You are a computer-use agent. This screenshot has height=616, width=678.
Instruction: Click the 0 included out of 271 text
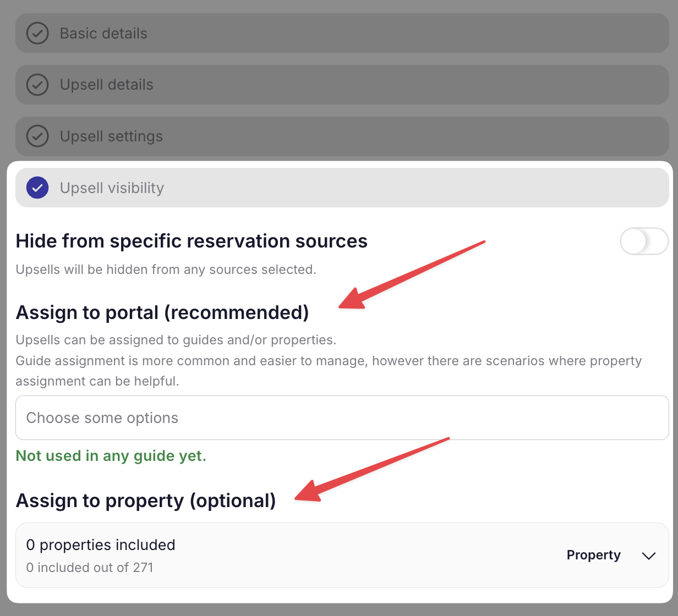click(90, 568)
